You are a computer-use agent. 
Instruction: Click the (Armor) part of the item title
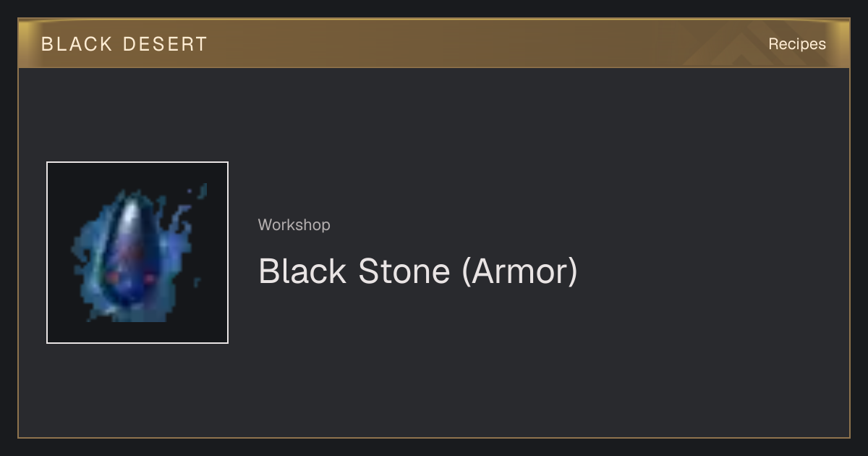click(x=519, y=271)
